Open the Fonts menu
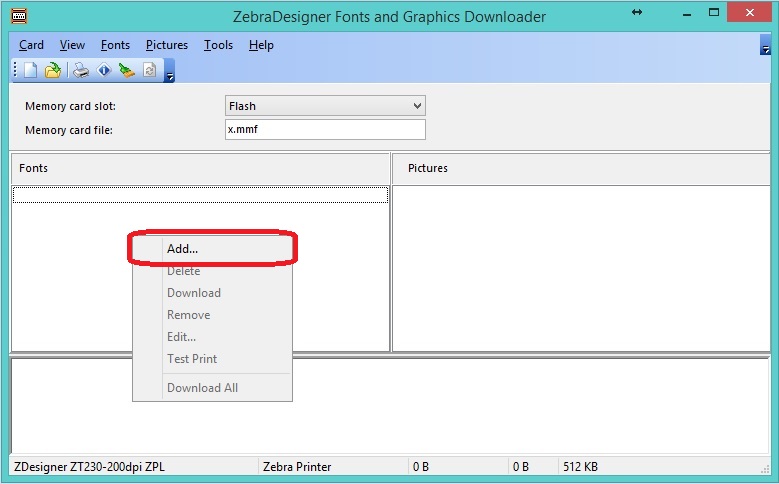Screen dimensions: 779x484 (115, 45)
